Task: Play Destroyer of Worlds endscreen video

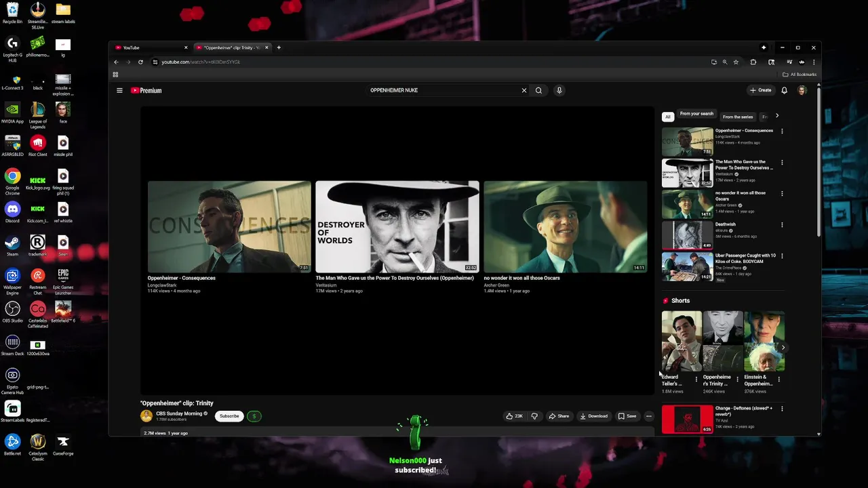Action: pyautogui.click(x=397, y=226)
